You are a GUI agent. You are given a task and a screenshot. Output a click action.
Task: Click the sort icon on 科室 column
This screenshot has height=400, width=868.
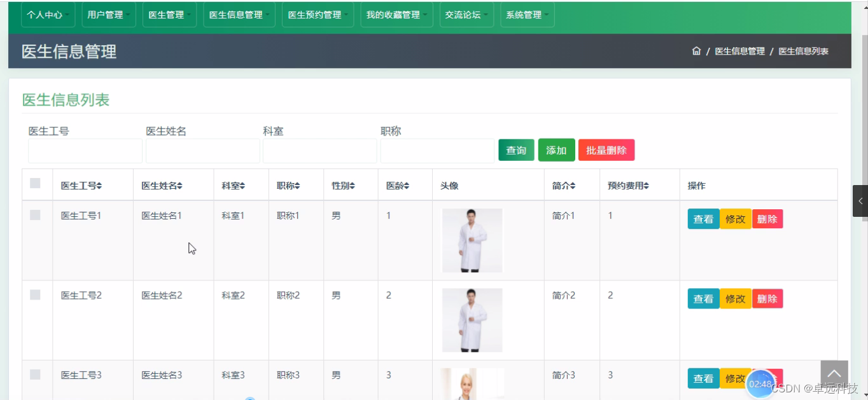242,185
